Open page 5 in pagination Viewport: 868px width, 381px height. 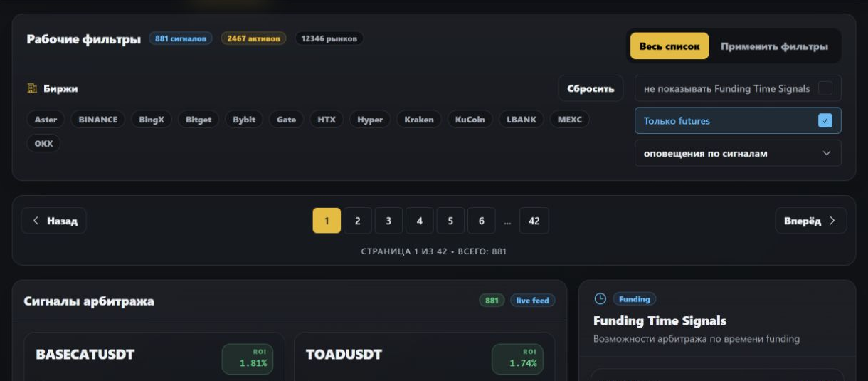point(450,221)
